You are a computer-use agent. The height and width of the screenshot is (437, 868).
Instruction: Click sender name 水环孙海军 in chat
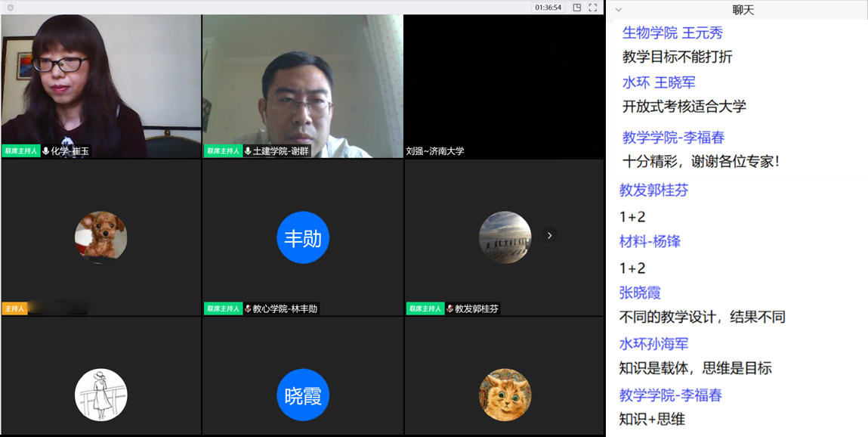coord(653,344)
